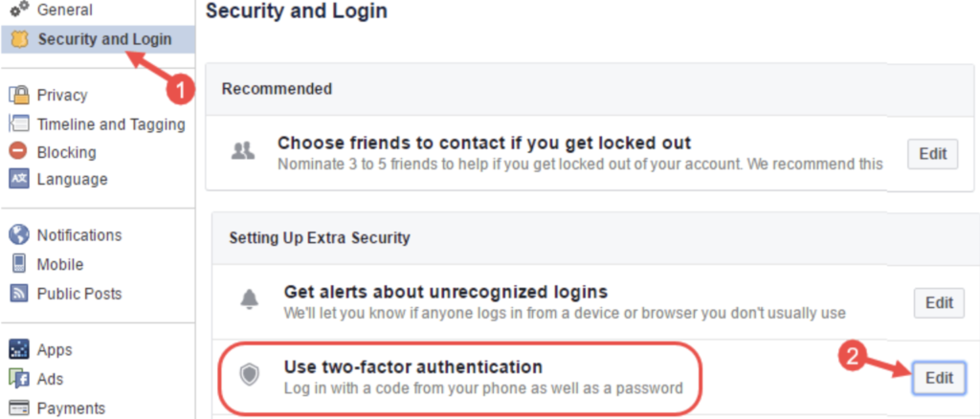Click the Timeline and Tagging icon

click(19, 124)
